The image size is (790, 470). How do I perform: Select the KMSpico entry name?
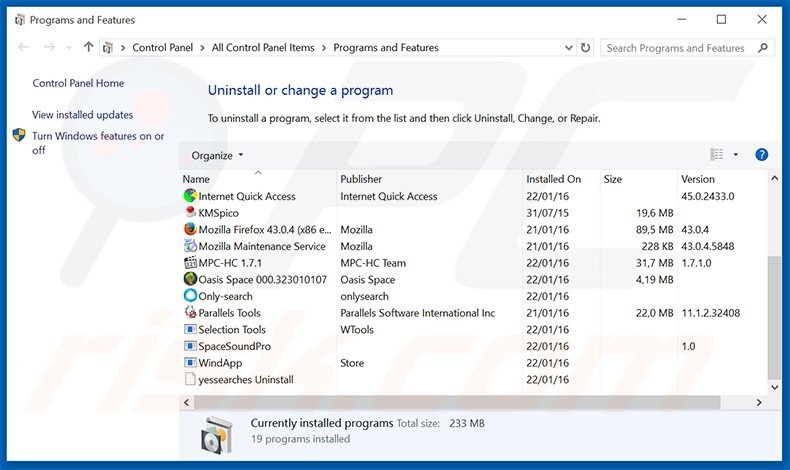click(x=218, y=213)
